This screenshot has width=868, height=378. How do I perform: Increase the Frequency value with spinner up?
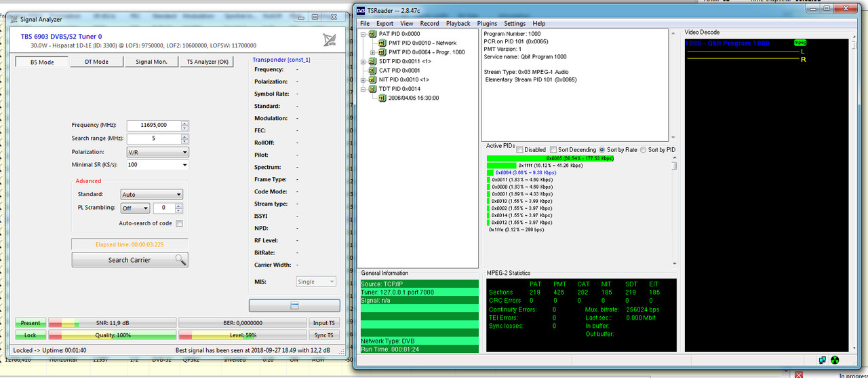185,123
